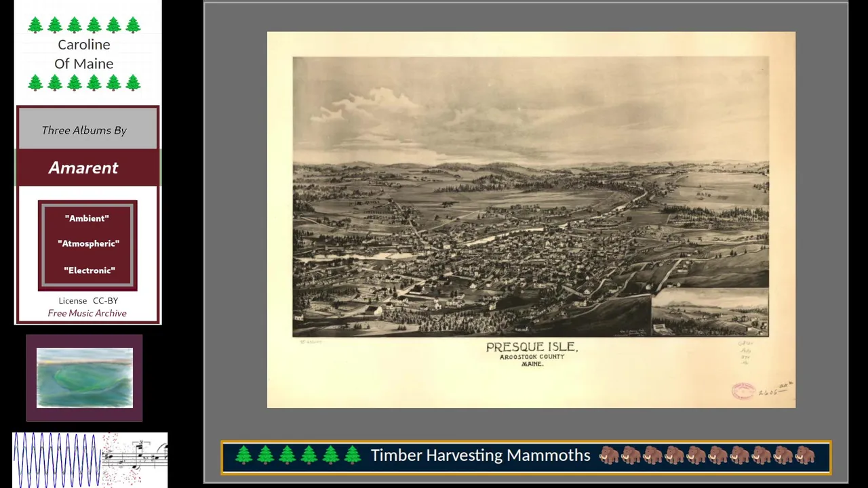Click the green watercolor album art thumbnail
This screenshot has height=488, width=868.
[85, 378]
